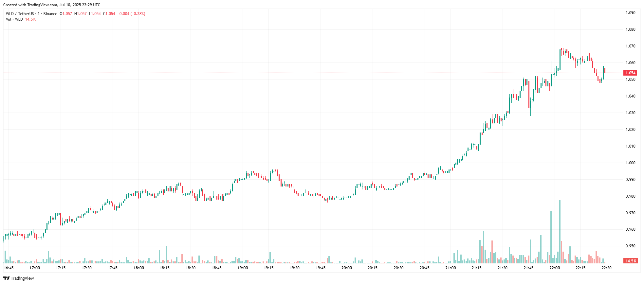The height and width of the screenshot is (284, 644).
Task: Click the 19:00 time axis label
Action: [x=243, y=268]
